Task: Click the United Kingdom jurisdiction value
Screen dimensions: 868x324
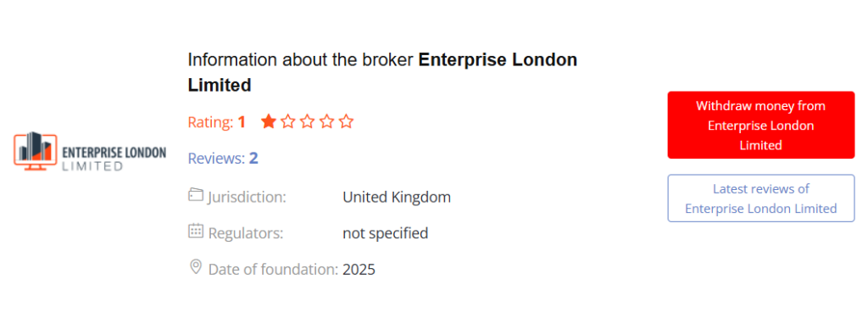Action: point(397,197)
